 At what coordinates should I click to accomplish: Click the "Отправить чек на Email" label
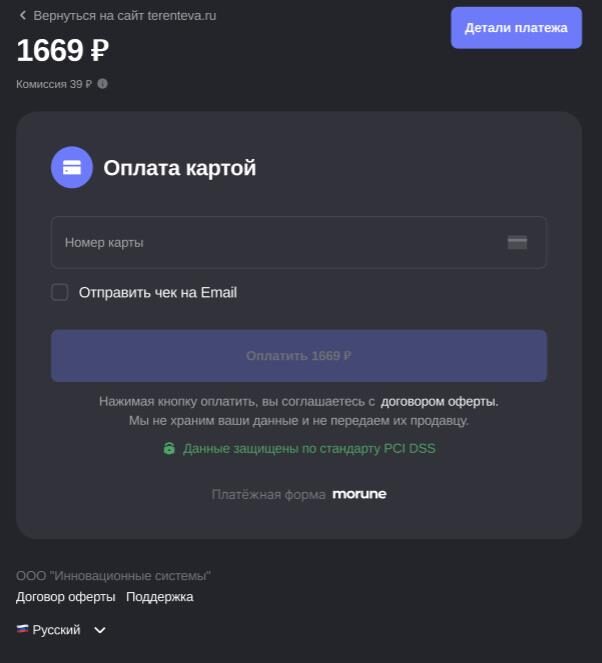pos(158,293)
